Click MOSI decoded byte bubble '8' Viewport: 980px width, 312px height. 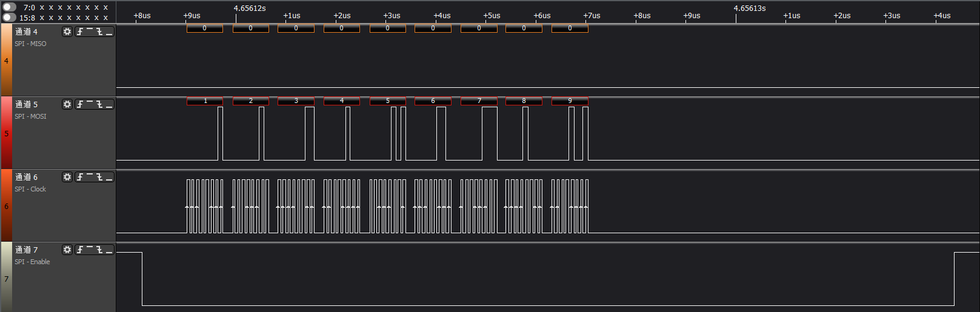point(524,101)
